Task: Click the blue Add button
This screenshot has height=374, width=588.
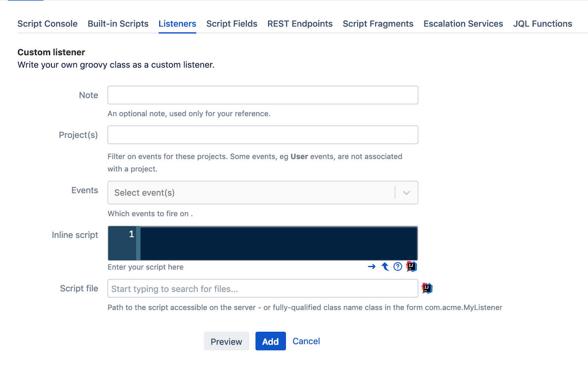Action: 270,341
